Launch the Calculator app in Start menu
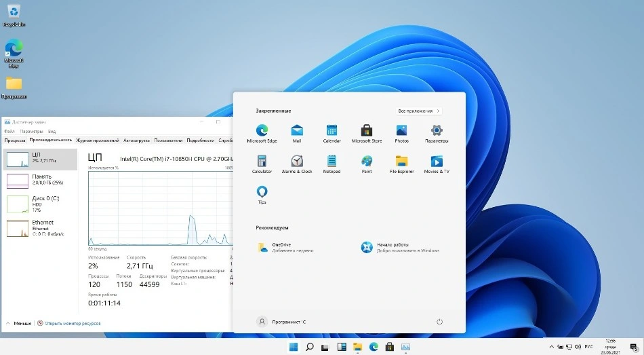Image resolution: width=644 pixels, height=355 pixels. pyautogui.click(x=262, y=162)
